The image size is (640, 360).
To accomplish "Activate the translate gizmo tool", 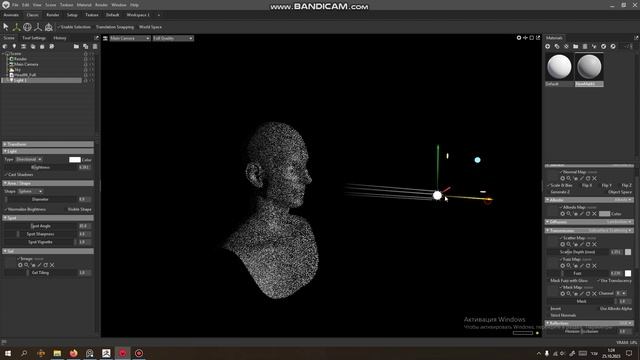I will (16, 27).
